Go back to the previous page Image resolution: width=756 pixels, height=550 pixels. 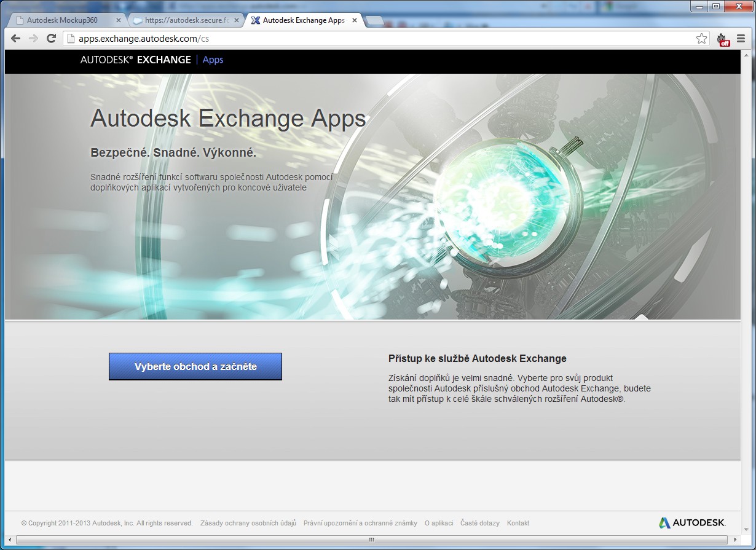click(x=15, y=38)
